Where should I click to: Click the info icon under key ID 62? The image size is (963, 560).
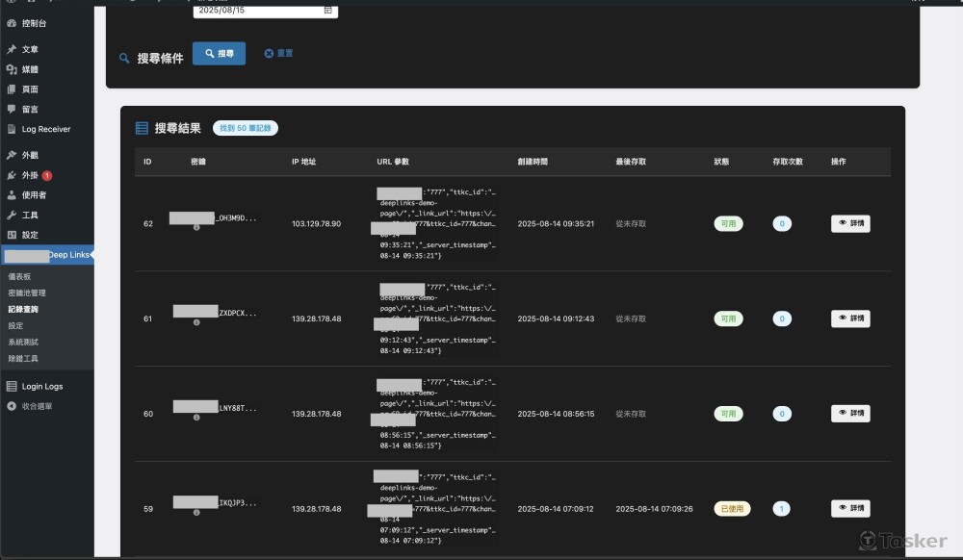(196, 228)
